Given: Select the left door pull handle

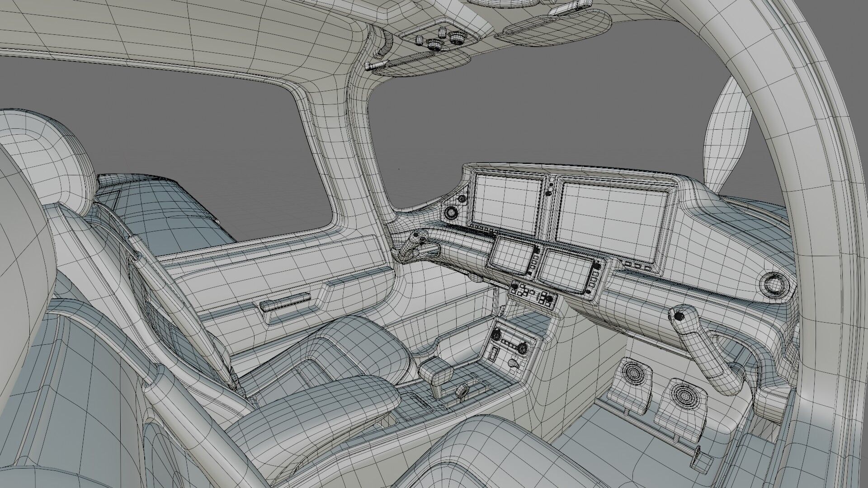Looking at the screenshot, I should 286,302.
